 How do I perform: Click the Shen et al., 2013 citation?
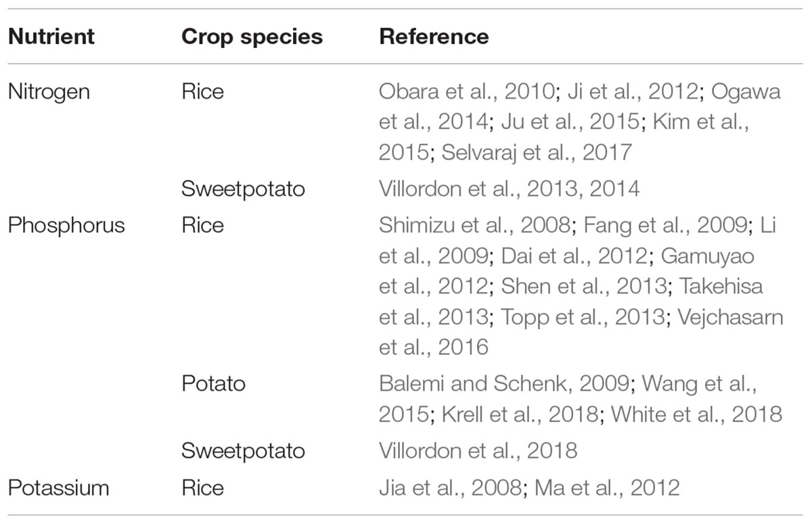coord(583,285)
